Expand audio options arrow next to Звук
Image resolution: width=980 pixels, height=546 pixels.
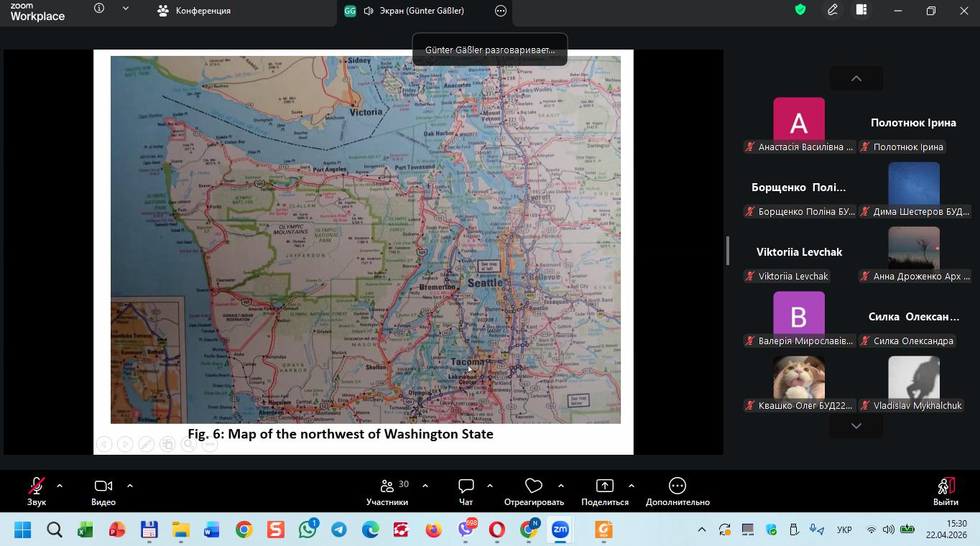(60, 486)
